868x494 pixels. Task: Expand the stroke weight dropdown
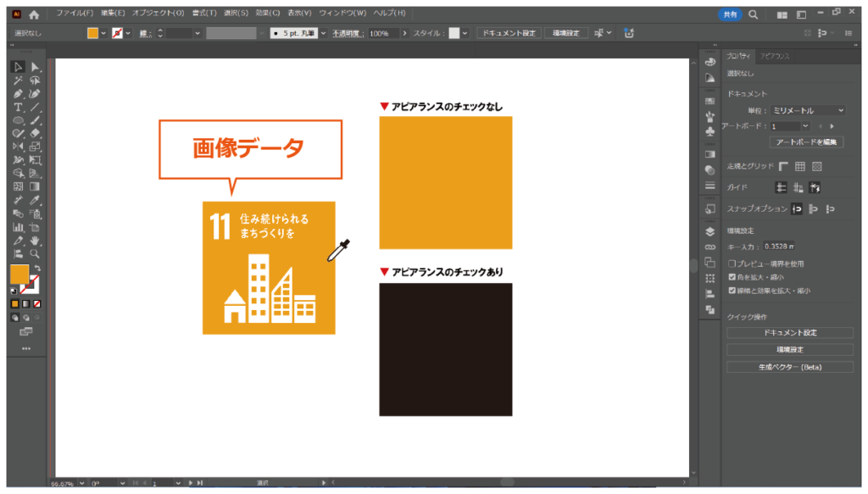click(197, 33)
